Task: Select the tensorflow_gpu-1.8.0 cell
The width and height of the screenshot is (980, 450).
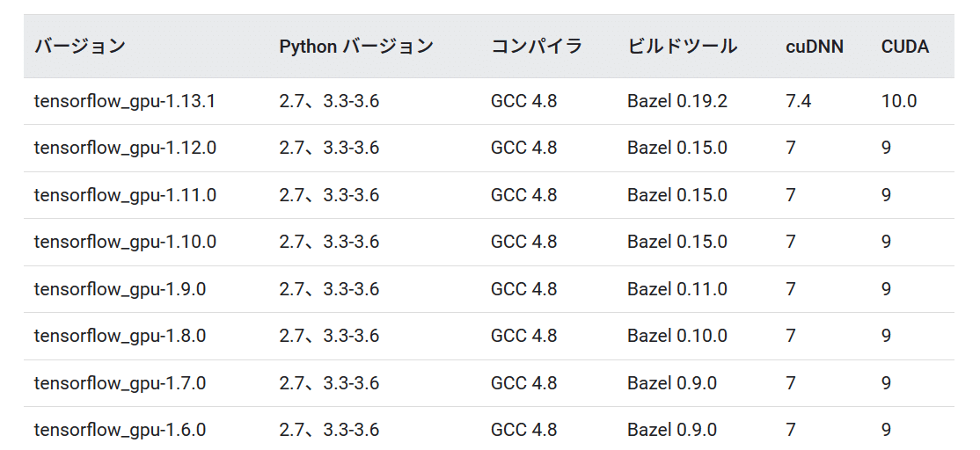Action: click(x=120, y=336)
